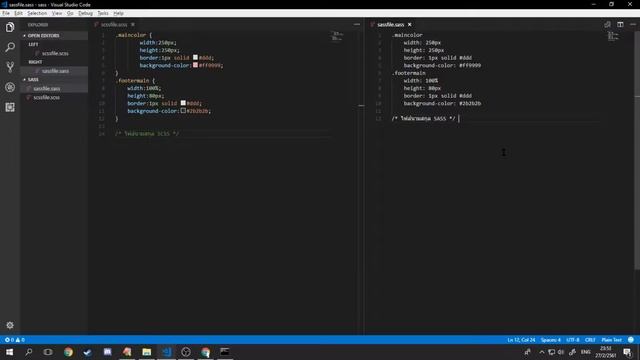Click the taskbar clock and date
The width and height of the screenshot is (640, 360).
606,352
